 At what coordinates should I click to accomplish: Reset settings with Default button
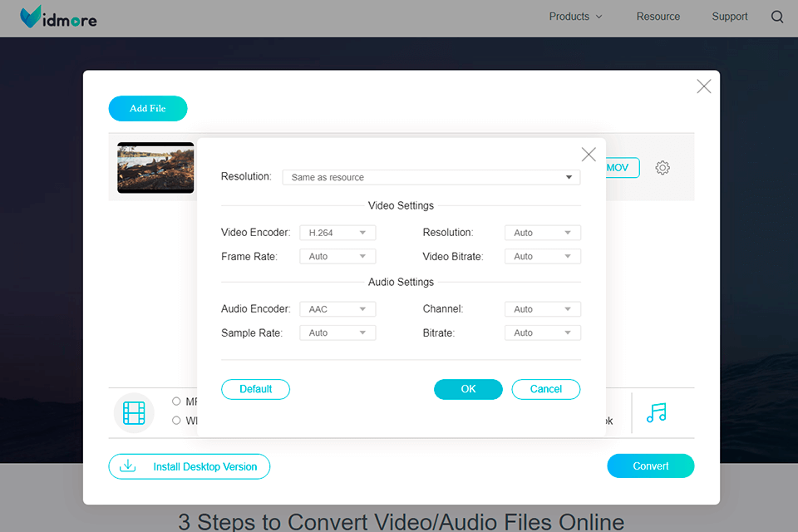255,389
